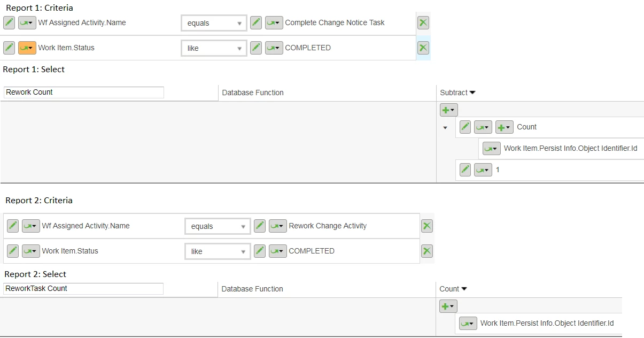The image size is (644, 338).
Task: Click the Rework Count name field
Action: pos(84,93)
